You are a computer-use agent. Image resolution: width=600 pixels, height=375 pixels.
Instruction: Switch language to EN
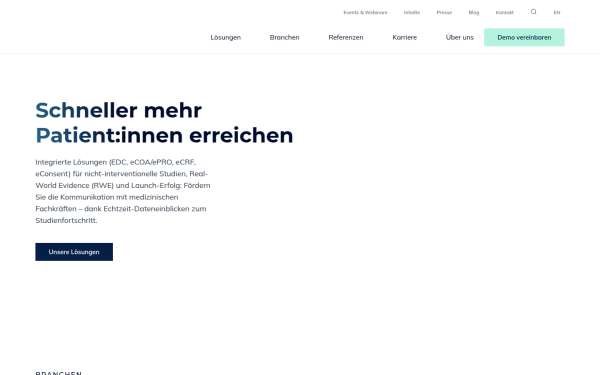pyautogui.click(x=557, y=13)
